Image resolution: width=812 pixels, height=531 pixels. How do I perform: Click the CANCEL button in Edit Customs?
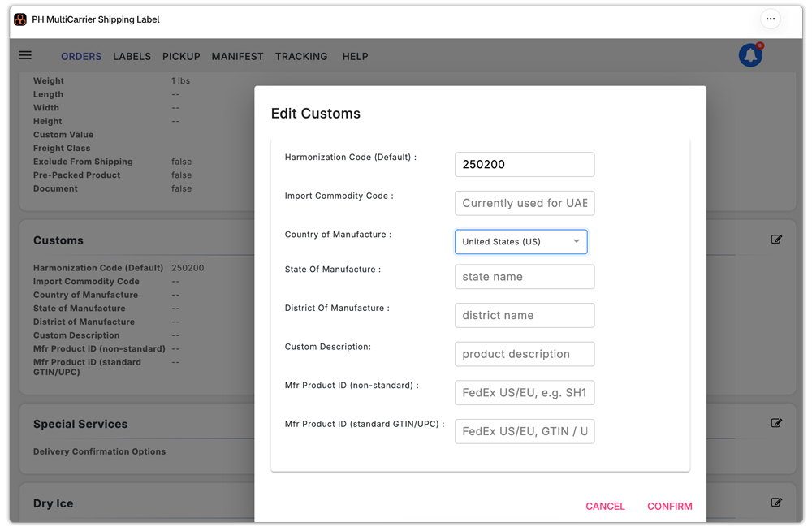pyautogui.click(x=605, y=506)
